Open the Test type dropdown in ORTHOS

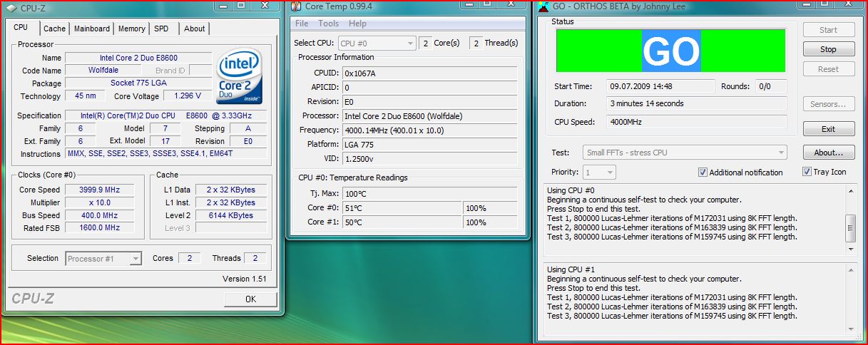(x=685, y=153)
